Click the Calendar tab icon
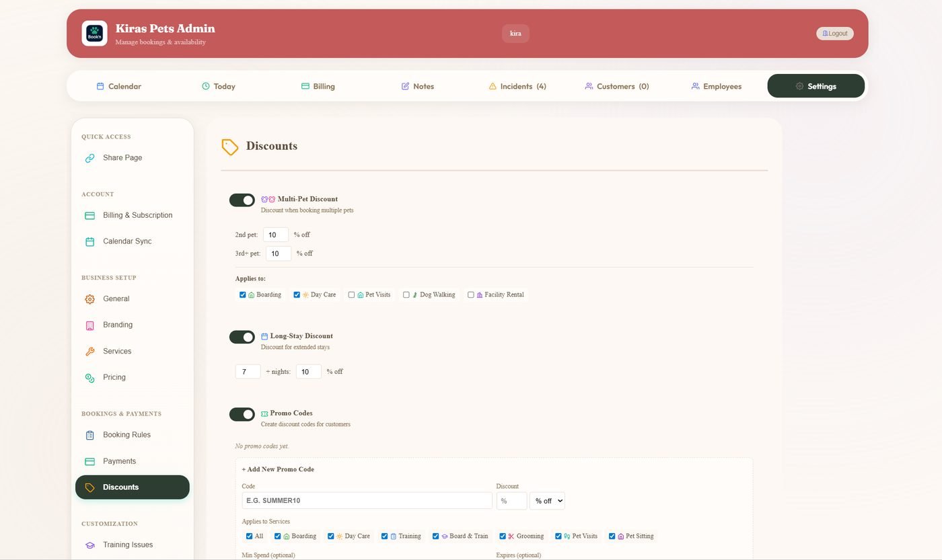Screen dimensions: 942x560 click(100, 86)
